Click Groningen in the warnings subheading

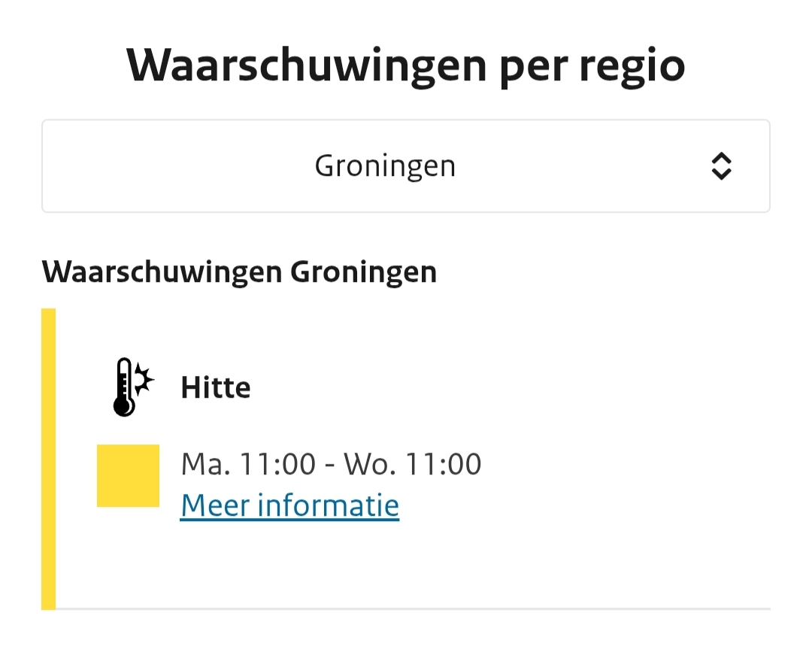pos(364,271)
